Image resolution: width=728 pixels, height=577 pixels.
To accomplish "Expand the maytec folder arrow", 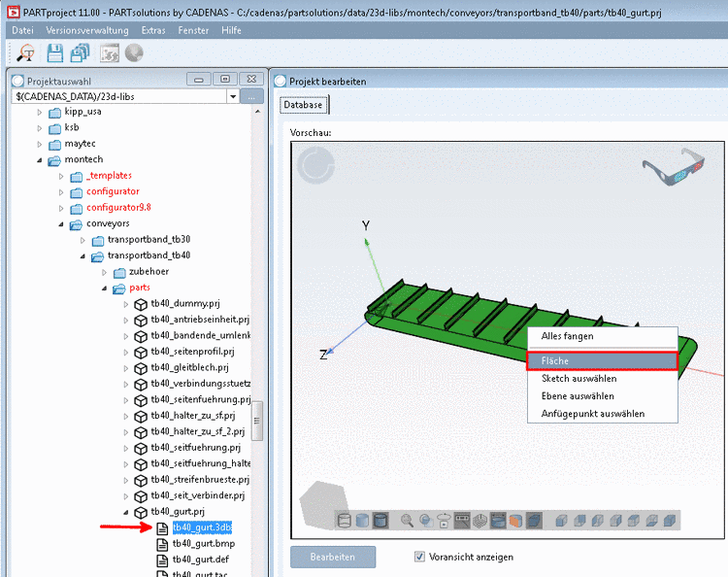I will pyautogui.click(x=40, y=144).
